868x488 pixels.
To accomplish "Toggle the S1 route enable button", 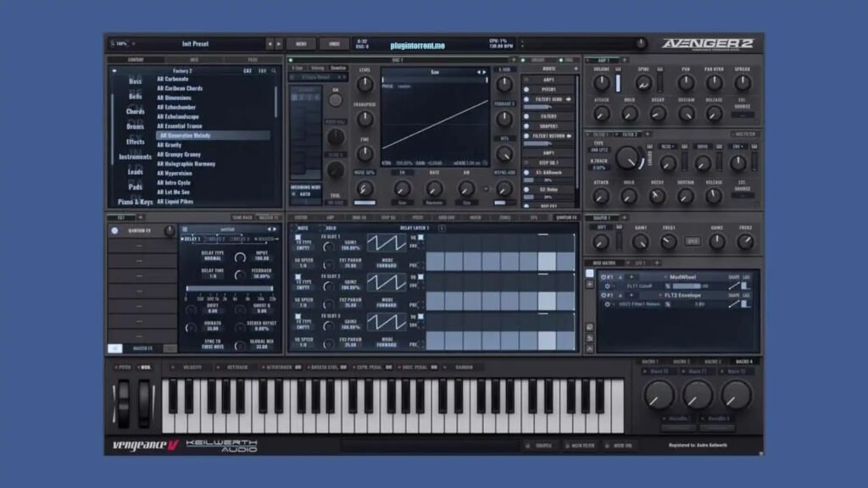I will click(x=526, y=173).
